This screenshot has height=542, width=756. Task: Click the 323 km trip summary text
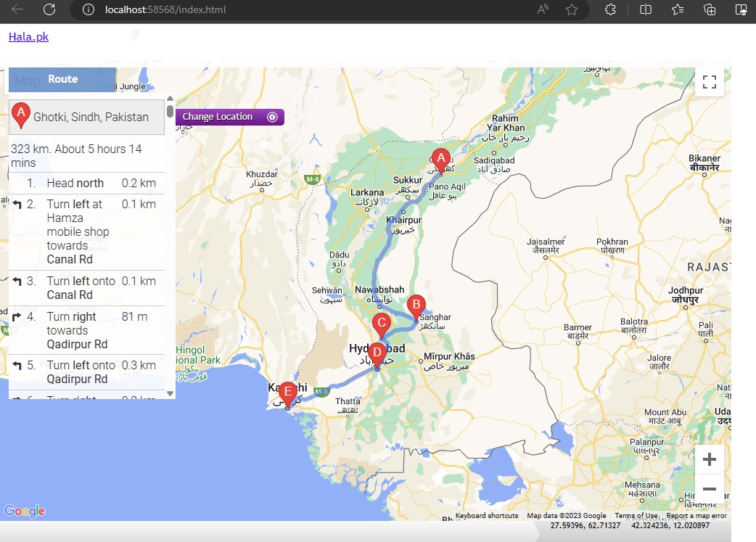click(x=76, y=156)
